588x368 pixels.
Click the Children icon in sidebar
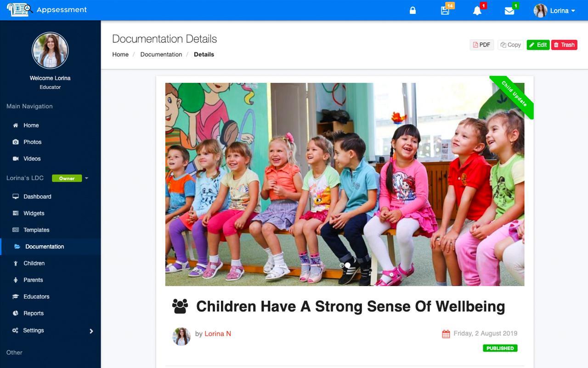click(16, 263)
